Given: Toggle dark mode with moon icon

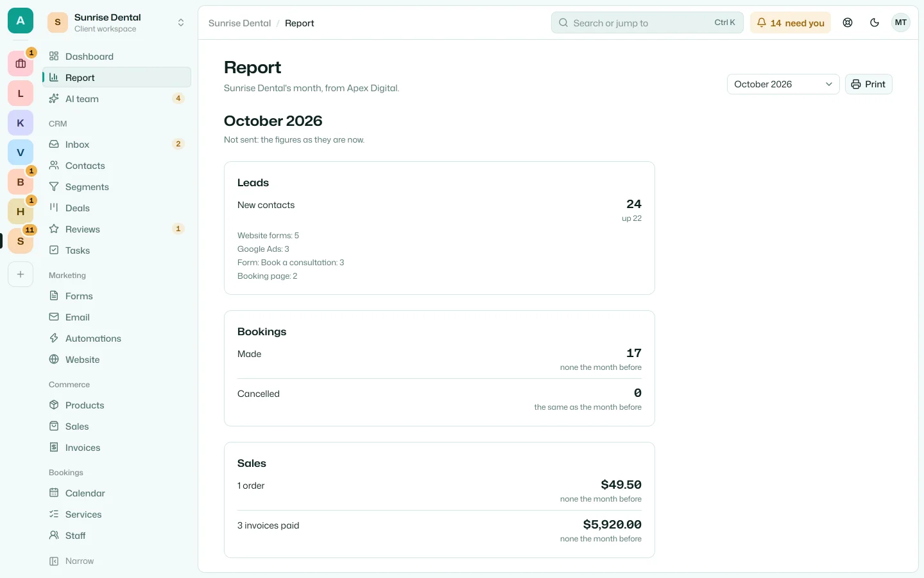Looking at the screenshot, I should [x=875, y=22].
